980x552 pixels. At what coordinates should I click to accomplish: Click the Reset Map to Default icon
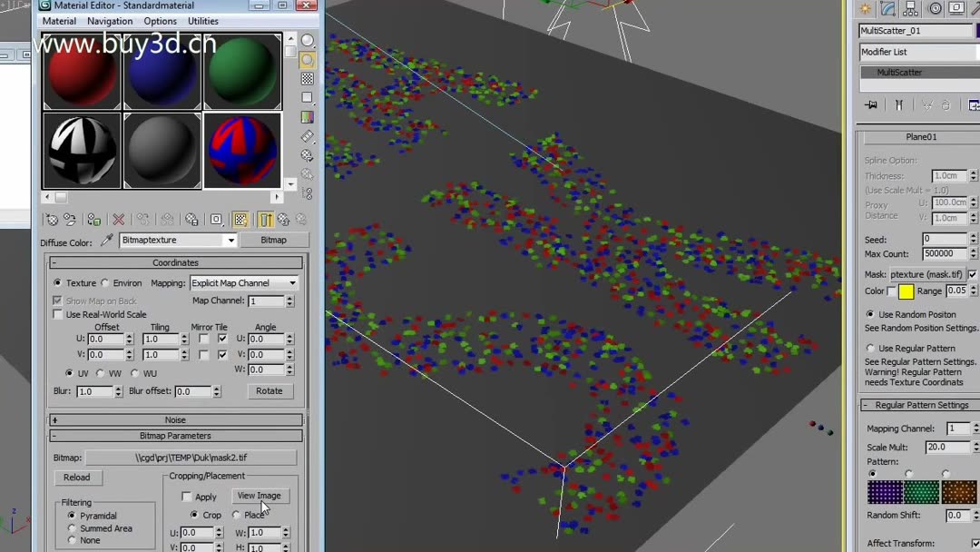click(x=117, y=219)
